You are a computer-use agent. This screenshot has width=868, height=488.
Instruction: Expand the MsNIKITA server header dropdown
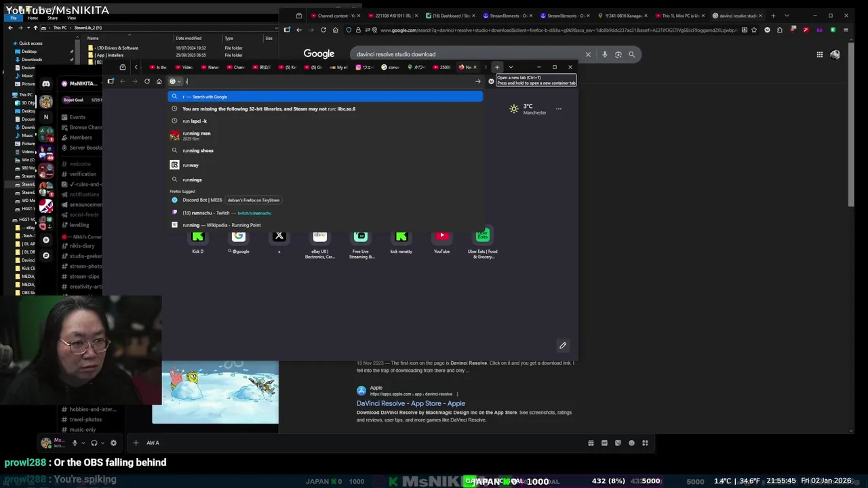click(x=83, y=83)
